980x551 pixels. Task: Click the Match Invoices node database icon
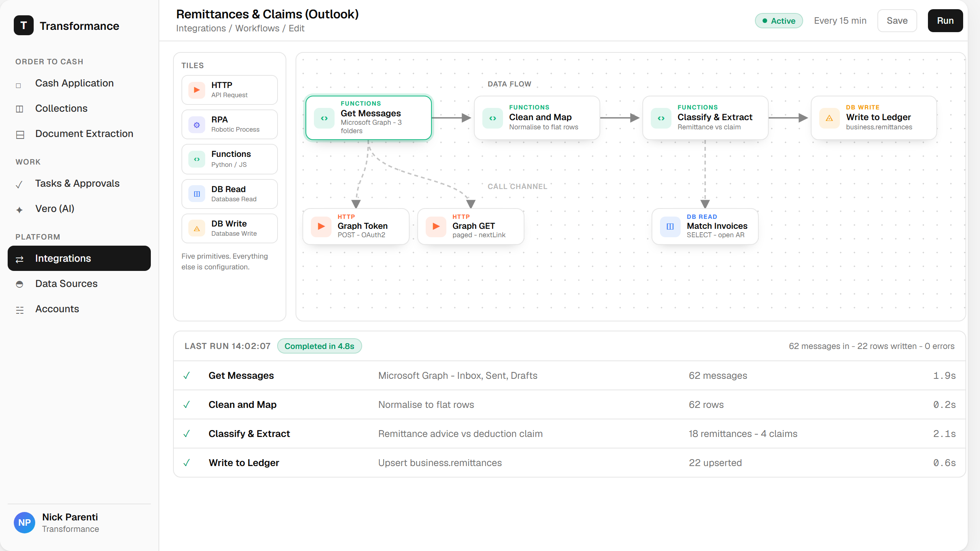tap(670, 227)
